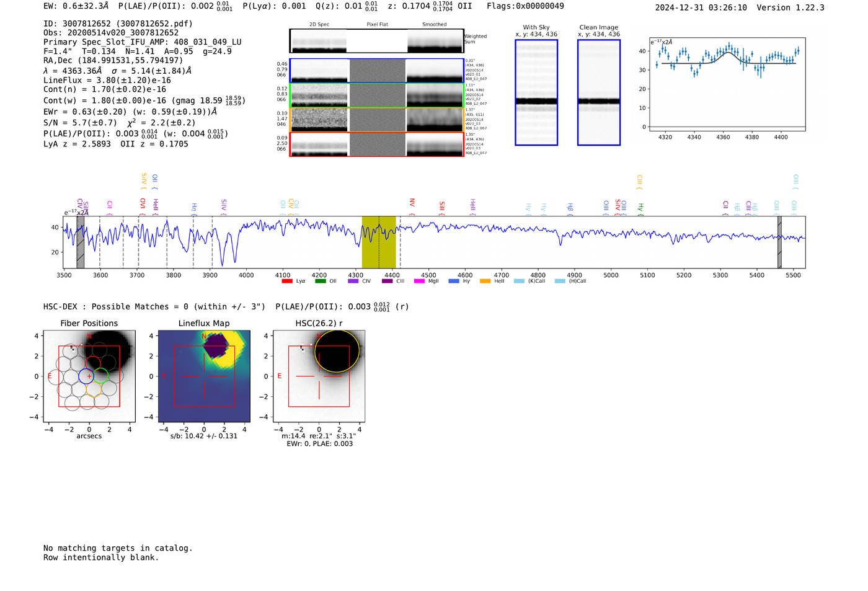Screen dimensions: 868x591
Task: Click the RA,Dec coordinates text
Action: coord(113,60)
